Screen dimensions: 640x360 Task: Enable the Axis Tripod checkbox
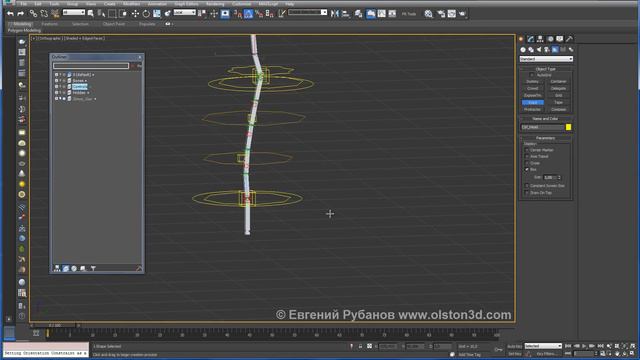coord(527,156)
